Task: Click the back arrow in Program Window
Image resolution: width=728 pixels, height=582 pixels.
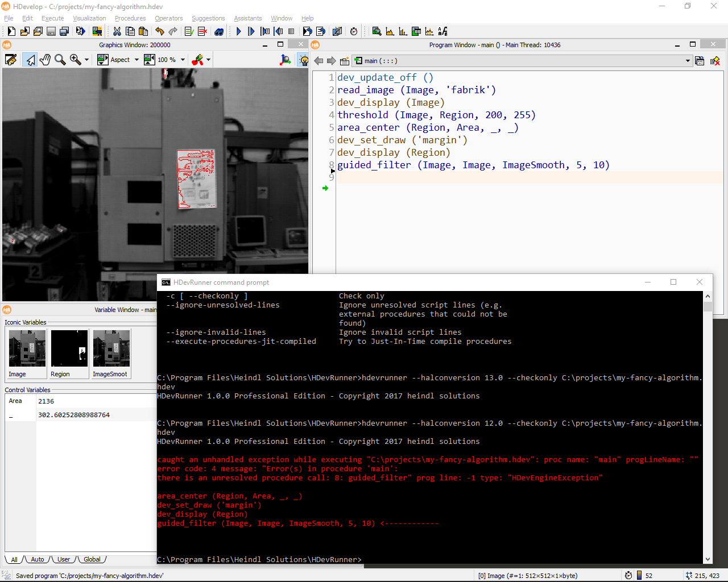Action: tap(318, 61)
